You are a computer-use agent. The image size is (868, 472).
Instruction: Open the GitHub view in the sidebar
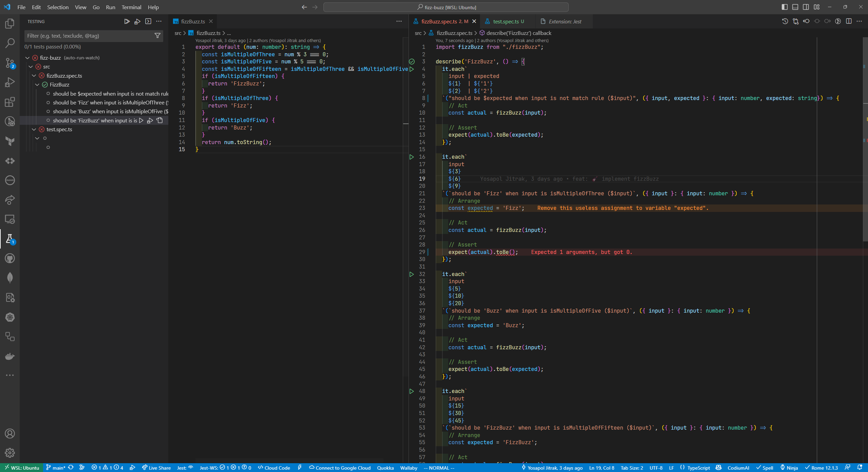(10, 258)
